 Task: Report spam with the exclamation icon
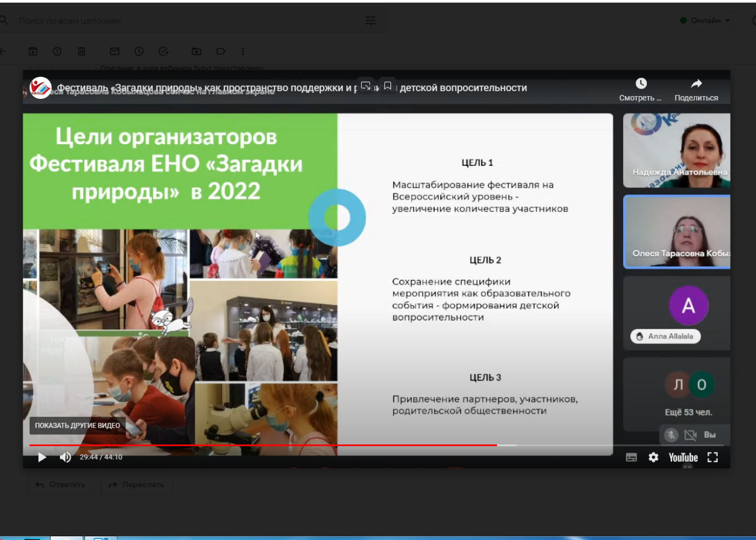click(x=57, y=51)
